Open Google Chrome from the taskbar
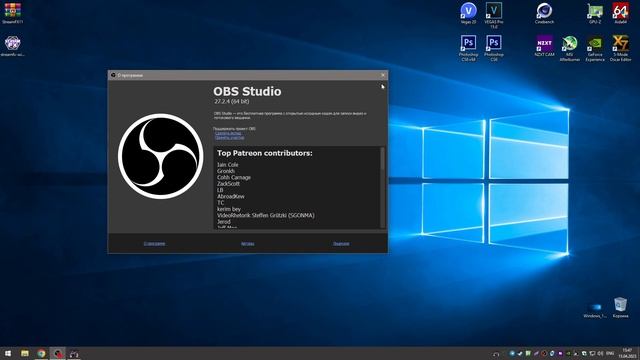Screen dimensions: 640x360 coord(41,353)
